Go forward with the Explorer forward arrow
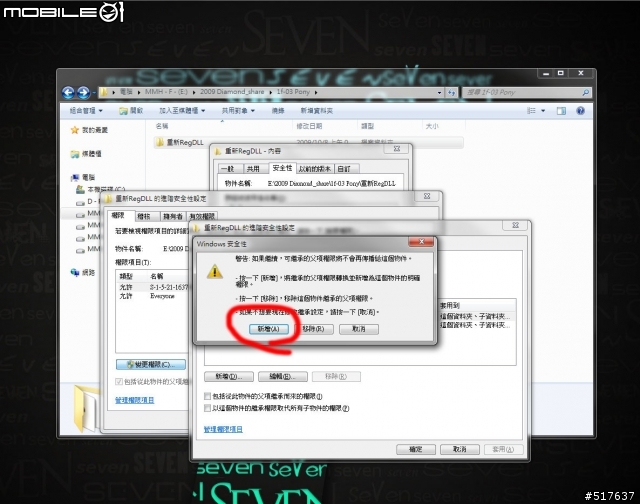The width and height of the screenshot is (640, 504). 83,93
